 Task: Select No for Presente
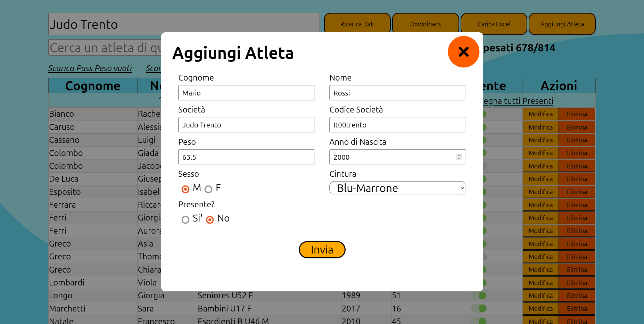pos(210,219)
